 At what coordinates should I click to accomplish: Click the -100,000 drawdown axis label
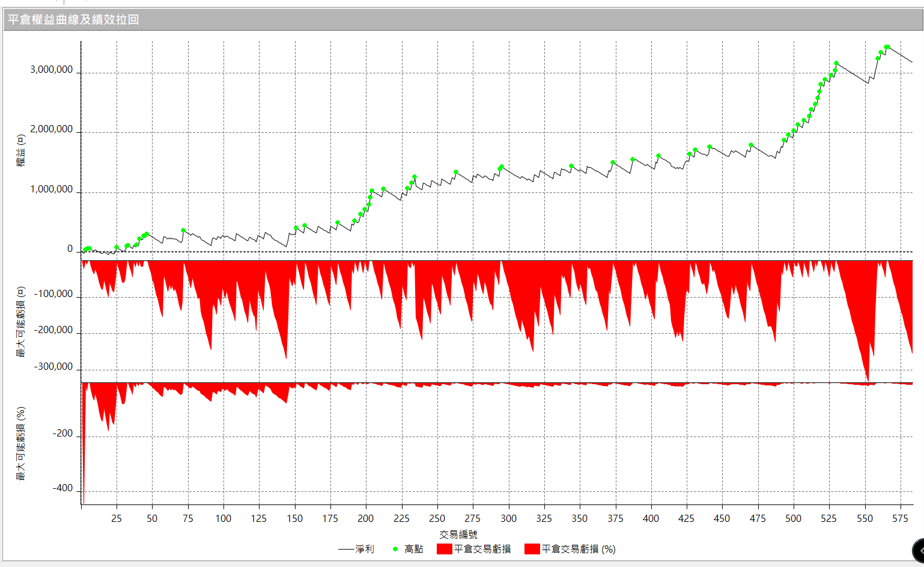coord(53,294)
